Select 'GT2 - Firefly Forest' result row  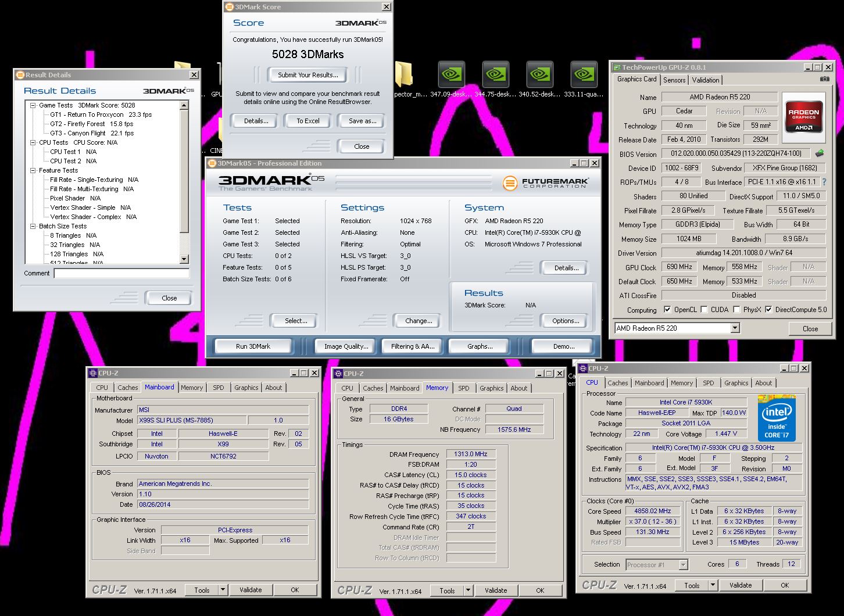(x=91, y=124)
